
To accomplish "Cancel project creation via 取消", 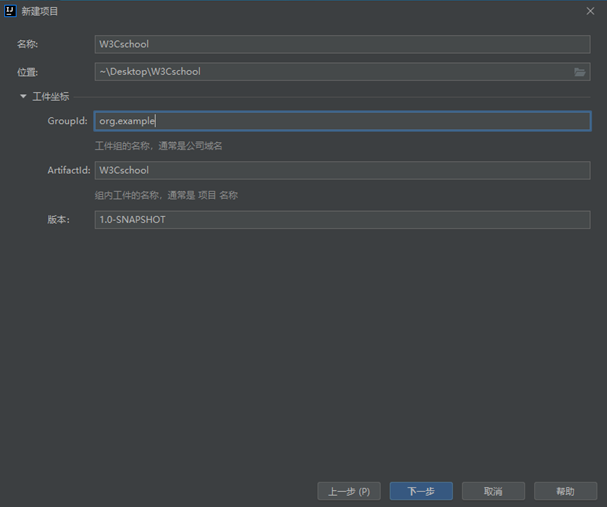I will (x=492, y=491).
